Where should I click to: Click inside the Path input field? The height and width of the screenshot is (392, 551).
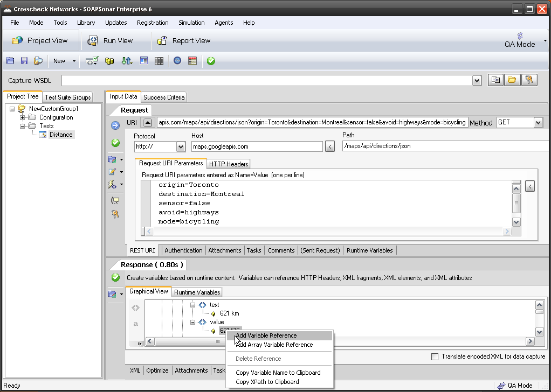click(x=445, y=146)
